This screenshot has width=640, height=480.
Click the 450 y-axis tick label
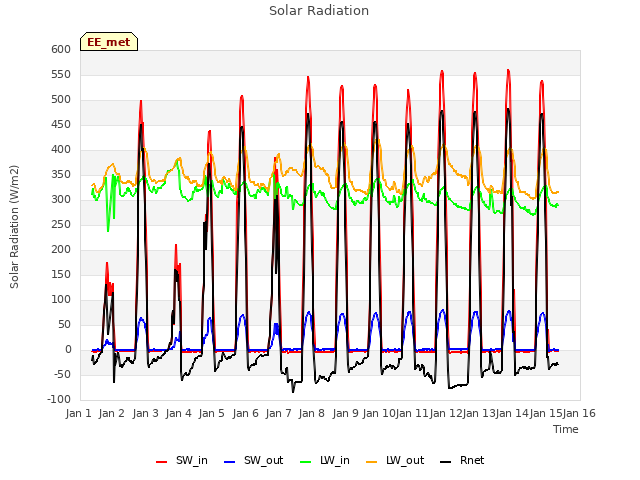(61, 124)
